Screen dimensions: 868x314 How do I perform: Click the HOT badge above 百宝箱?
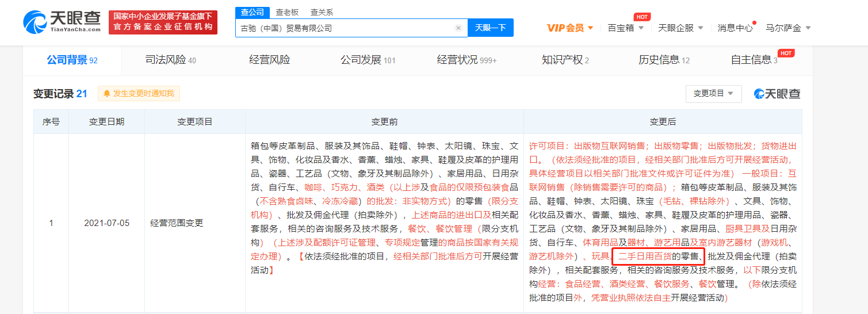coord(642,17)
